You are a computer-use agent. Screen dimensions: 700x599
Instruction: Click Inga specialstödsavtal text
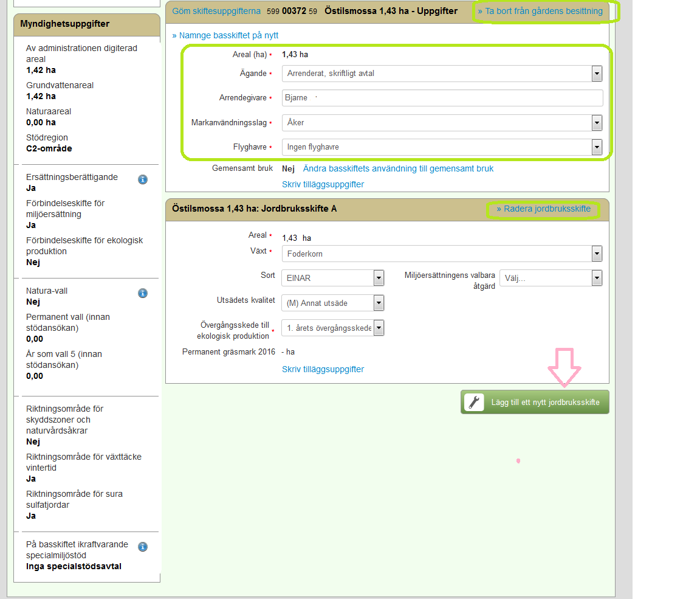tap(74, 566)
